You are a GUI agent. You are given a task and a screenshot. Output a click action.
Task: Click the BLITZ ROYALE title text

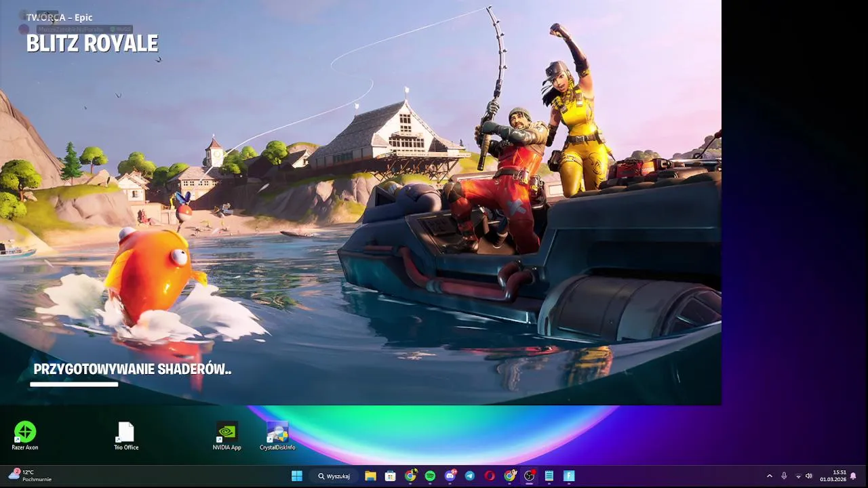[92, 43]
